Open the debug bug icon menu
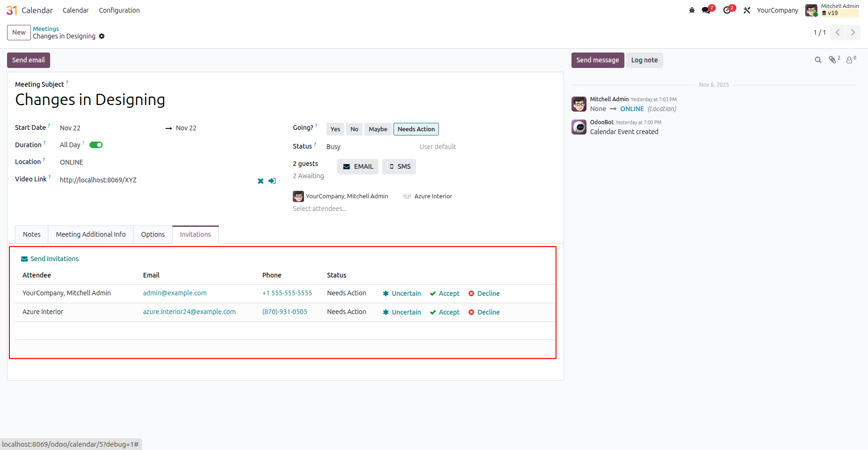868x450 pixels. pyautogui.click(x=692, y=10)
